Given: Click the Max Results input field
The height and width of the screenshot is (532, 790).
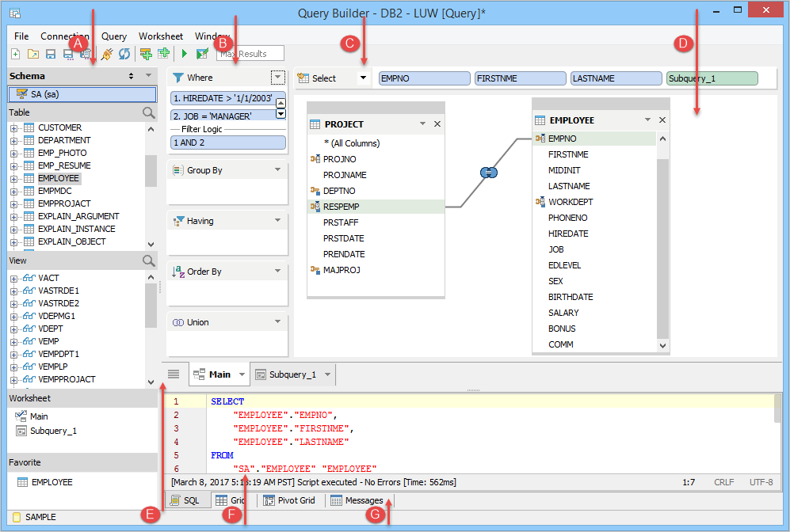Looking at the screenshot, I should click(250, 53).
